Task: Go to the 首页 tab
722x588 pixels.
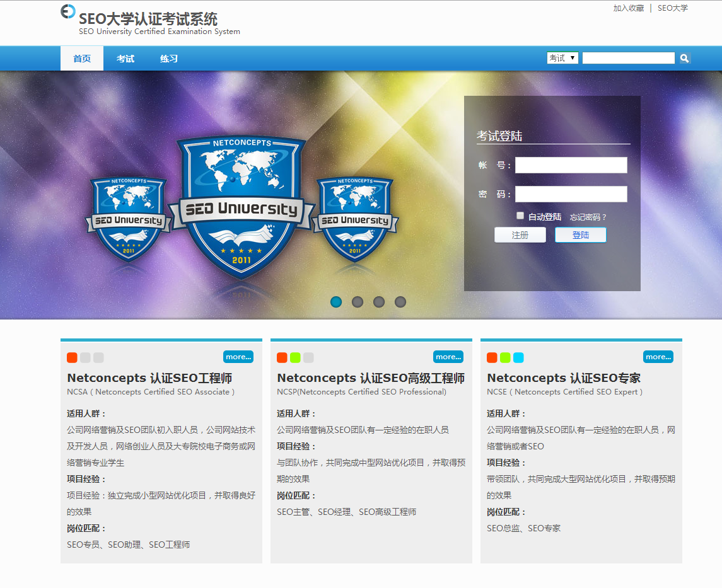Action: click(x=82, y=59)
